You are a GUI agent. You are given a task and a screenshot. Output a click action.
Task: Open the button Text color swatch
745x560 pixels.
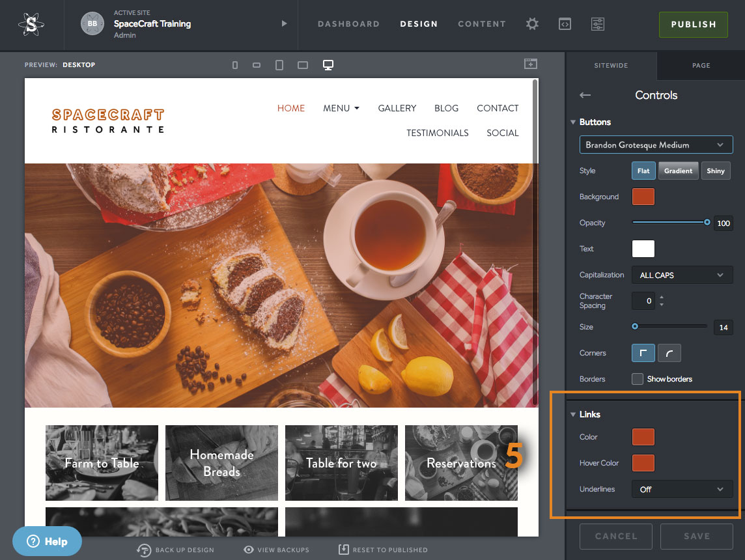[x=643, y=249]
